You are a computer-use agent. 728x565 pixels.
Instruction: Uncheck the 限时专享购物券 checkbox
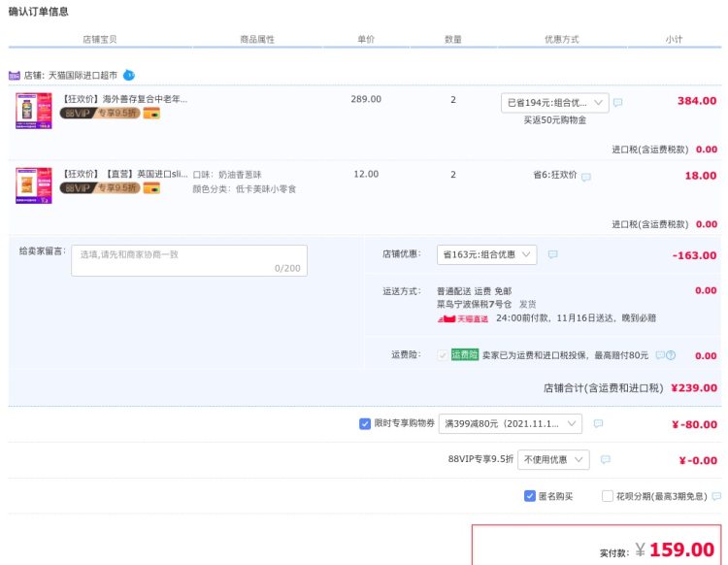click(364, 423)
